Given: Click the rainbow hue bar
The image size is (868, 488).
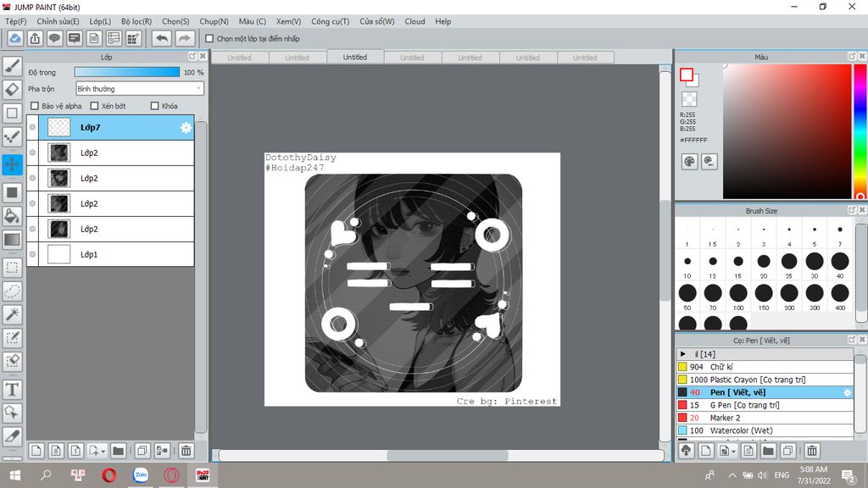Looking at the screenshot, I should [860, 131].
